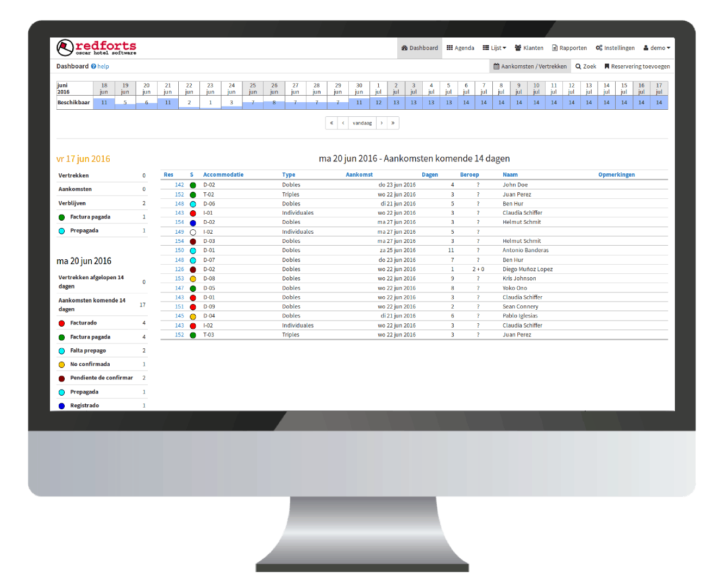The image size is (720, 588).
Task: Select the 23 jun date column header
Action: [210, 89]
